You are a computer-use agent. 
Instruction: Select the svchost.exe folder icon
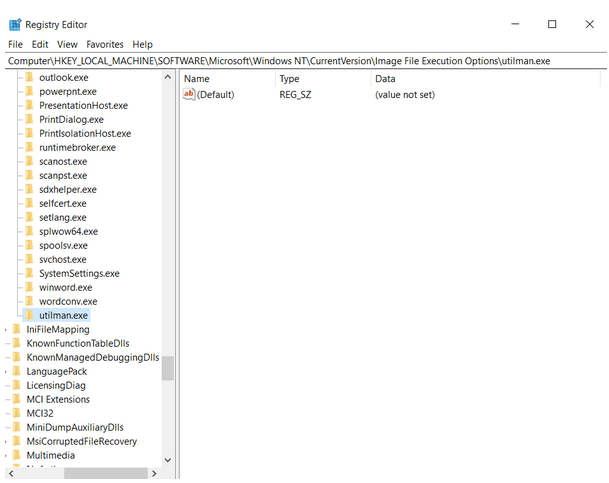point(29,259)
